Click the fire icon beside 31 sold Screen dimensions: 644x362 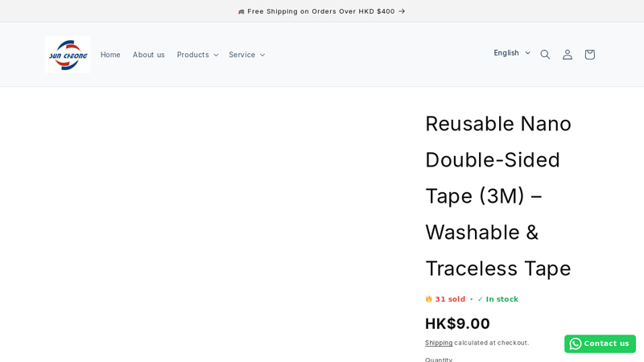(429, 299)
